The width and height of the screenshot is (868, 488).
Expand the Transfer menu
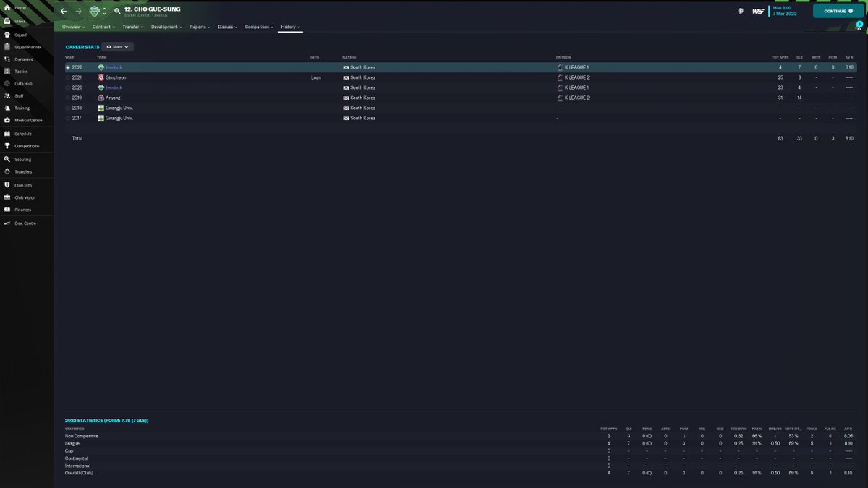point(132,27)
